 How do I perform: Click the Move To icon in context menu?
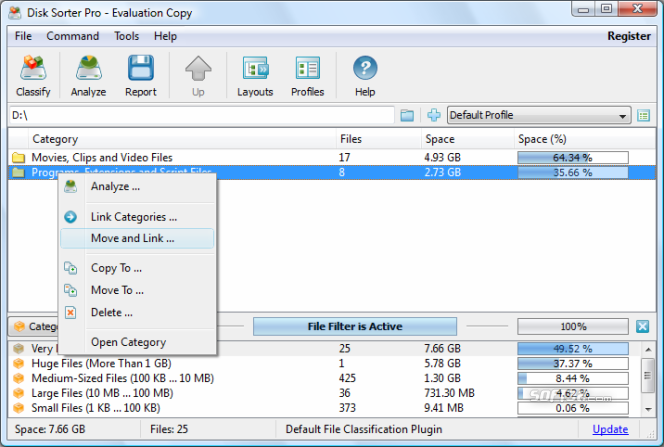coord(71,290)
